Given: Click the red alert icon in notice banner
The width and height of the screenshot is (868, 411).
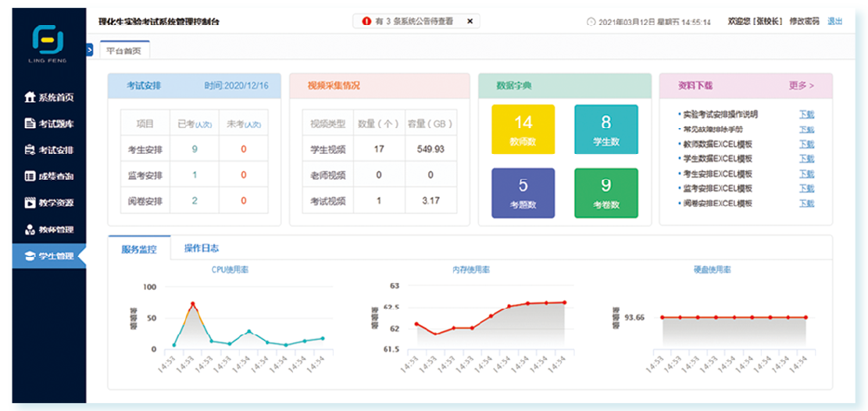Looking at the screenshot, I should (x=366, y=22).
